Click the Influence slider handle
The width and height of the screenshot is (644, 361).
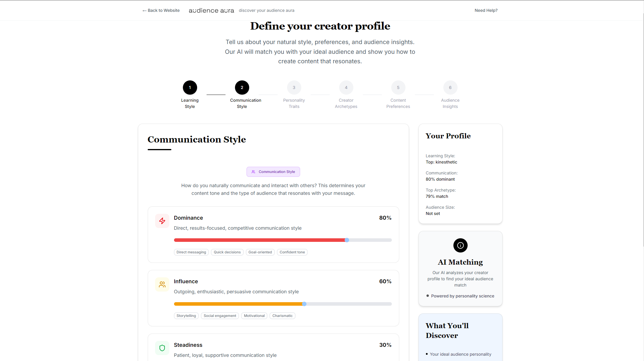[x=304, y=304]
